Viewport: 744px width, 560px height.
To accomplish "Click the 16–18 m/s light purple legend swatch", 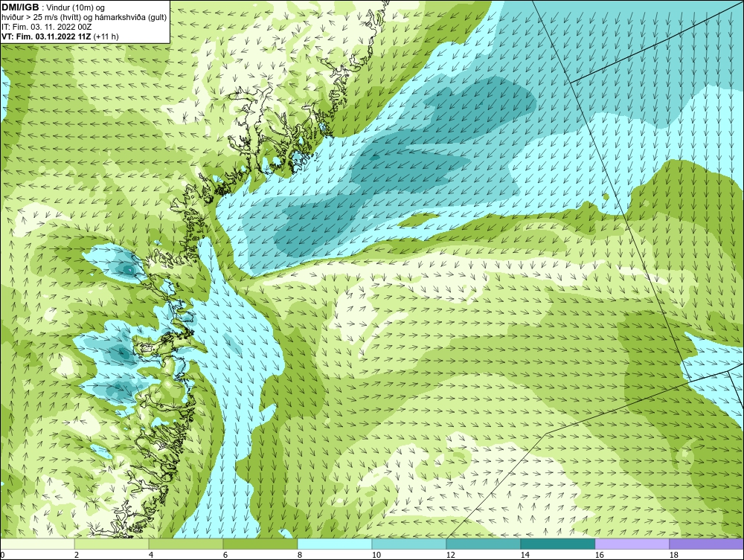I will pos(632,544).
